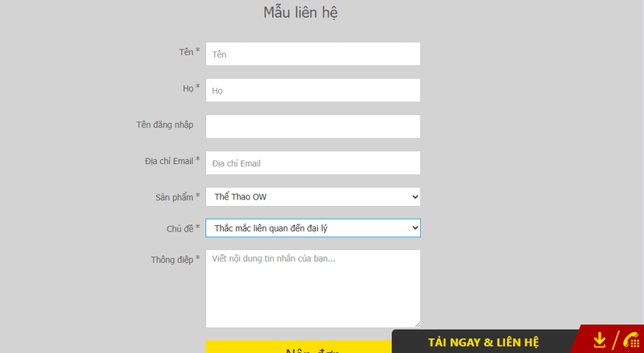Click the download arrow icon
Image resolution: width=644 pixels, height=353 pixels.
pos(599,340)
